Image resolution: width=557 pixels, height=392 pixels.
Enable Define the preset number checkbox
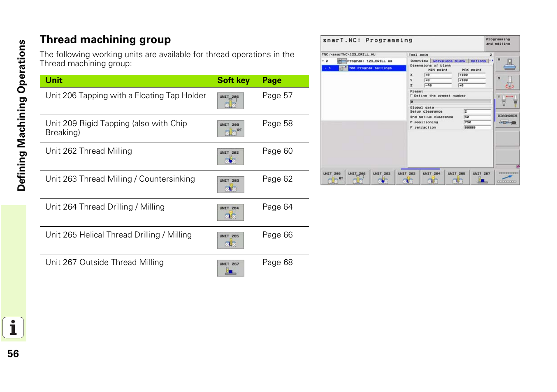pos(411,96)
